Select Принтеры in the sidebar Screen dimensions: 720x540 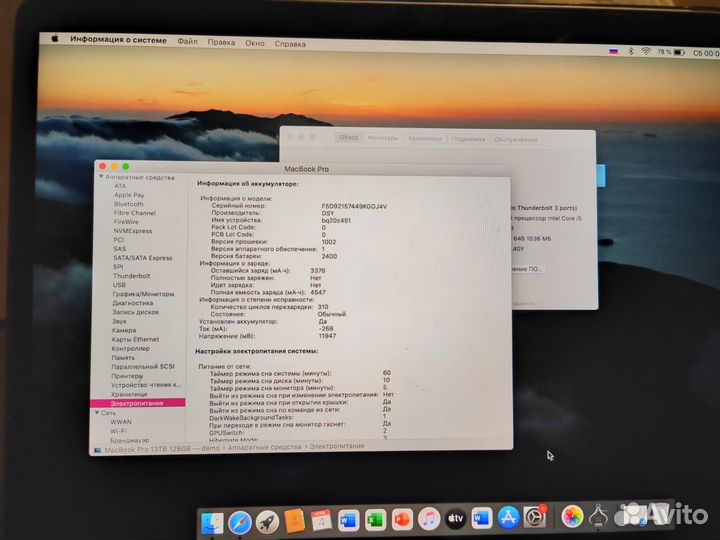(127, 376)
